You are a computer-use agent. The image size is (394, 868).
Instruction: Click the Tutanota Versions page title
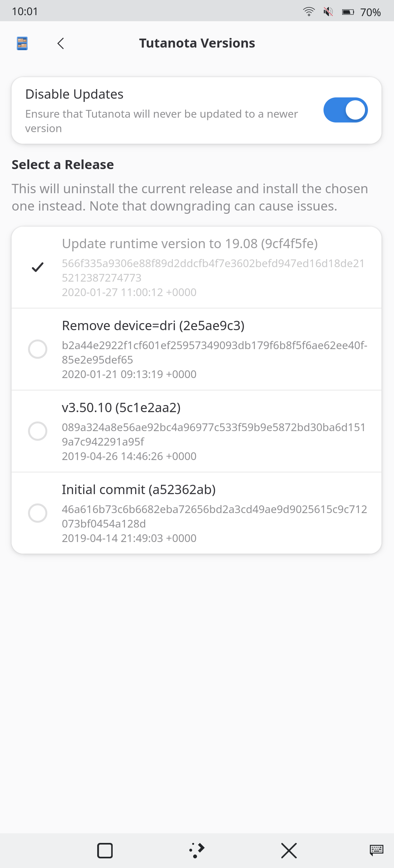tap(197, 43)
